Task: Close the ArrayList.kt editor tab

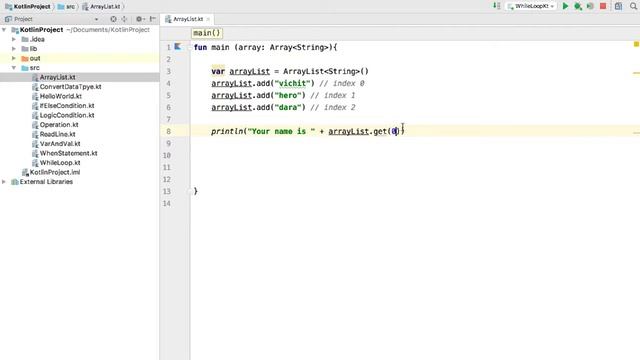Action: (x=208, y=19)
